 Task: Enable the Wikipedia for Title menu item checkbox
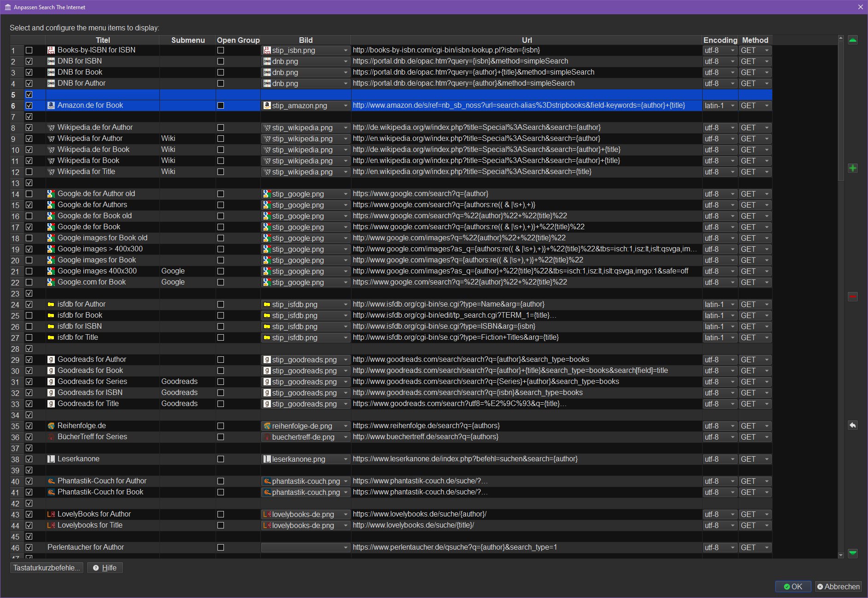pos(29,172)
